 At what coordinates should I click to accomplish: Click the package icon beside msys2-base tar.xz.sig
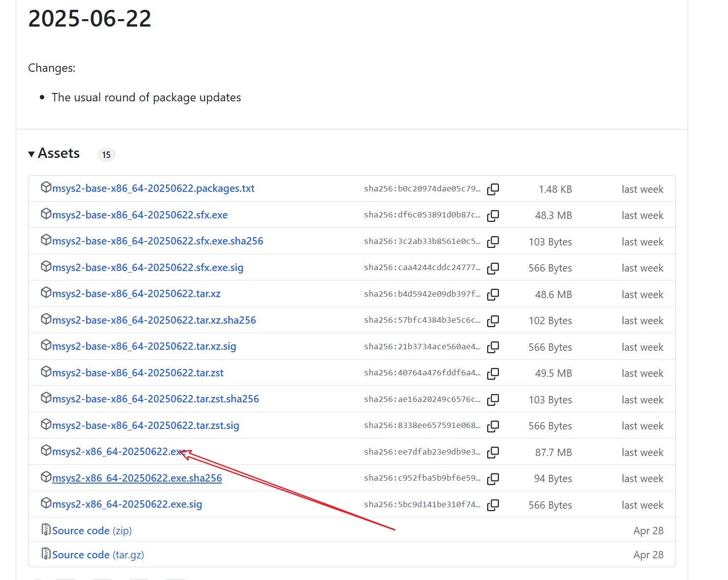pyautogui.click(x=46, y=345)
